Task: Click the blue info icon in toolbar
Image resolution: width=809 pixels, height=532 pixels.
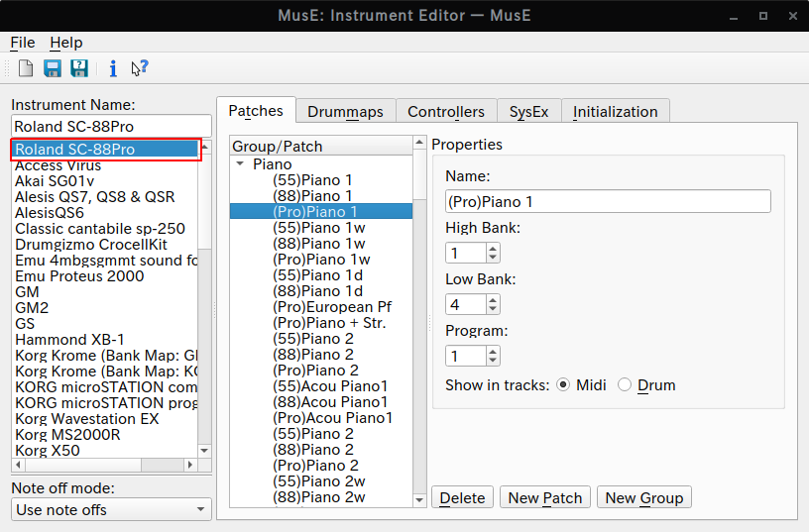Action: point(113,68)
